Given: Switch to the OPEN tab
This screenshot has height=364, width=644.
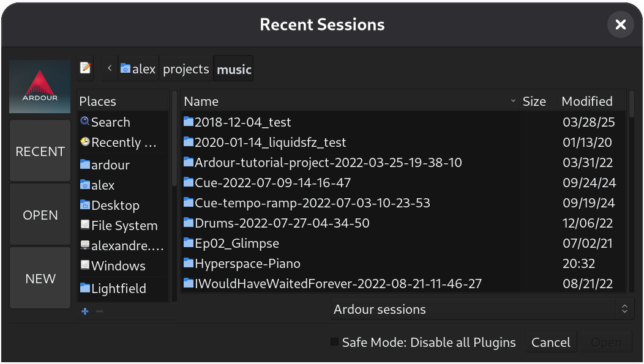Looking at the screenshot, I should click(40, 215).
